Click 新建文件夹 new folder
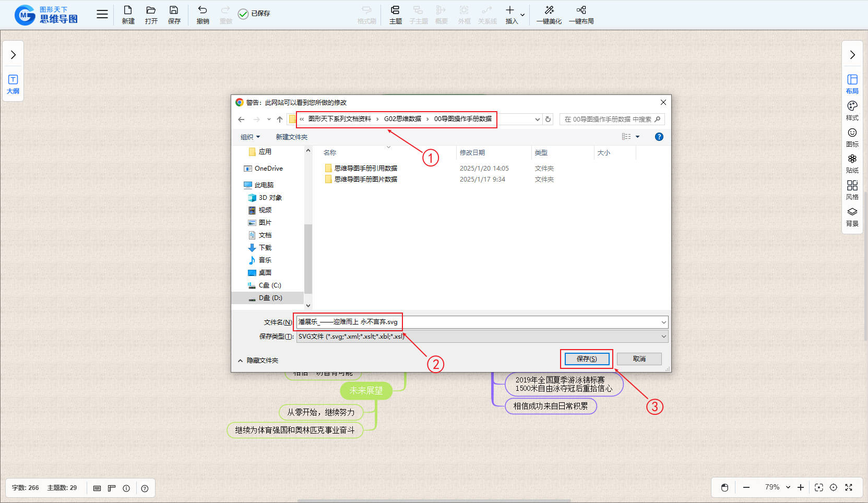868x503 pixels. tap(291, 137)
